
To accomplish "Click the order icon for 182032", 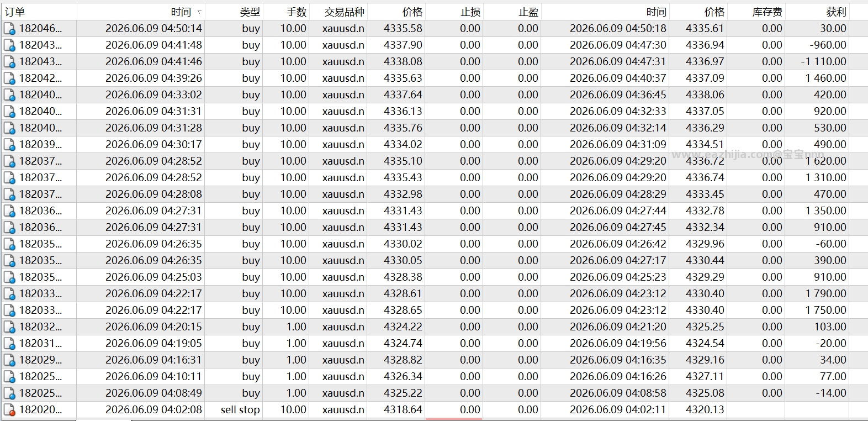I will pyautogui.click(x=9, y=327).
